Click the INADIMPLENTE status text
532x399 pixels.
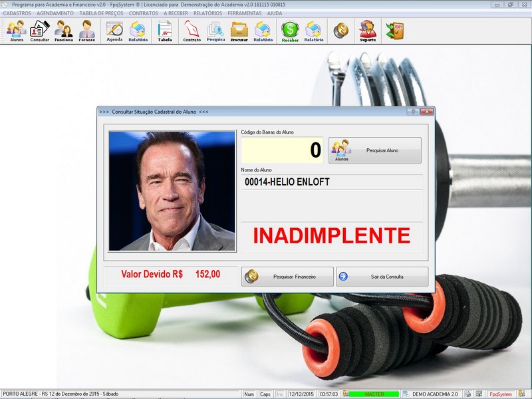pyautogui.click(x=332, y=235)
